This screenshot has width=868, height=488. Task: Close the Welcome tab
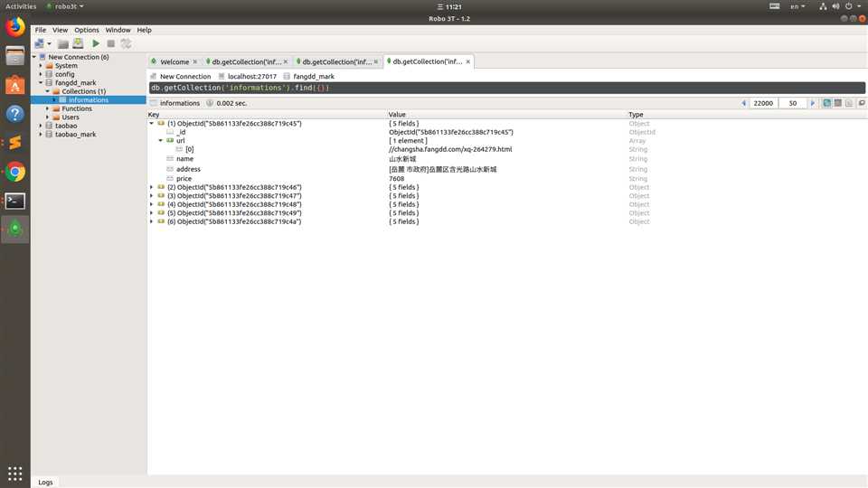point(195,61)
